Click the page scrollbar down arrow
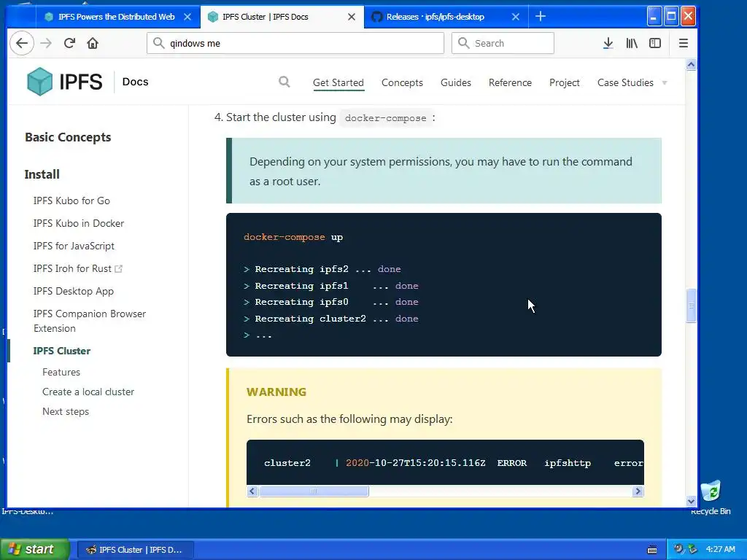Screen dimensions: 747x560 pos(691,501)
